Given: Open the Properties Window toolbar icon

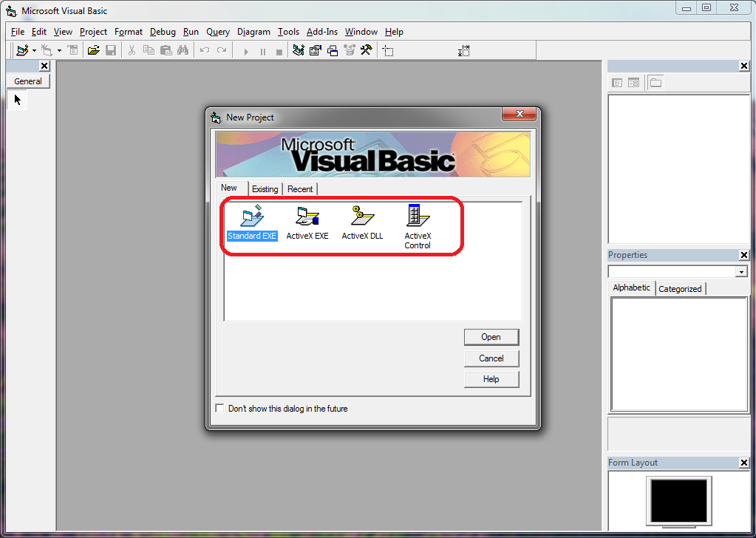Looking at the screenshot, I should [x=316, y=50].
